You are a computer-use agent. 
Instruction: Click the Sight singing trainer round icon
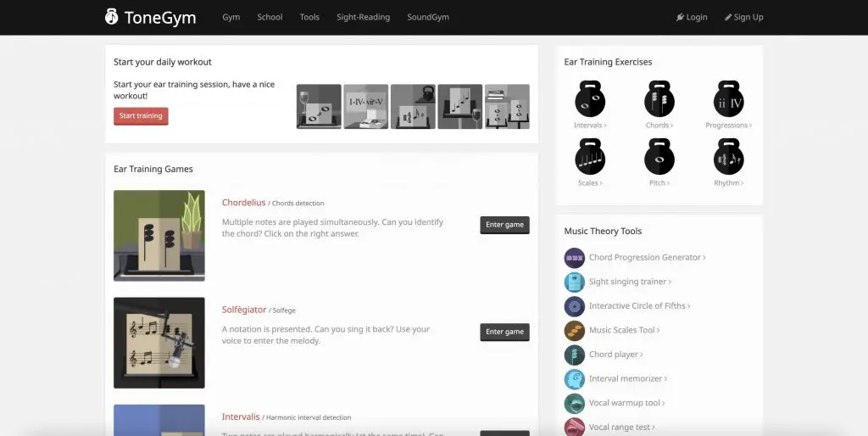(575, 282)
